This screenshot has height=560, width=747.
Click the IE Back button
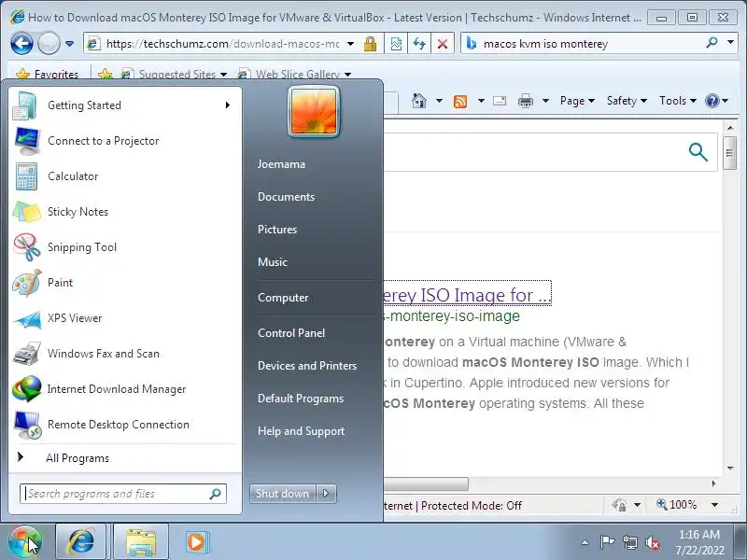coord(21,44)
